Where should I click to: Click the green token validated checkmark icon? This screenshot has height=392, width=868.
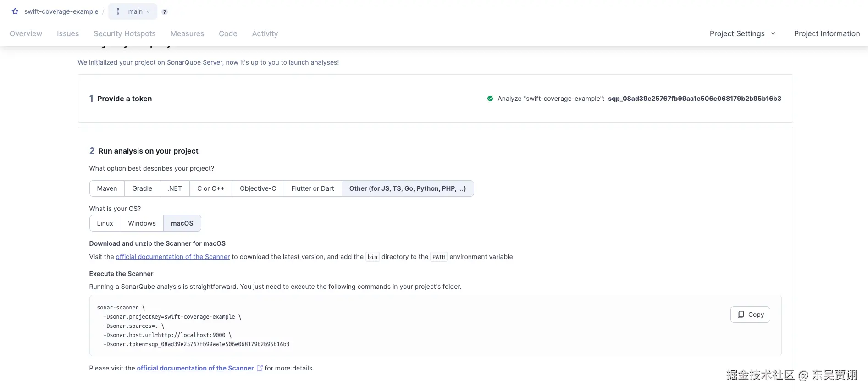tap(490, 99)
